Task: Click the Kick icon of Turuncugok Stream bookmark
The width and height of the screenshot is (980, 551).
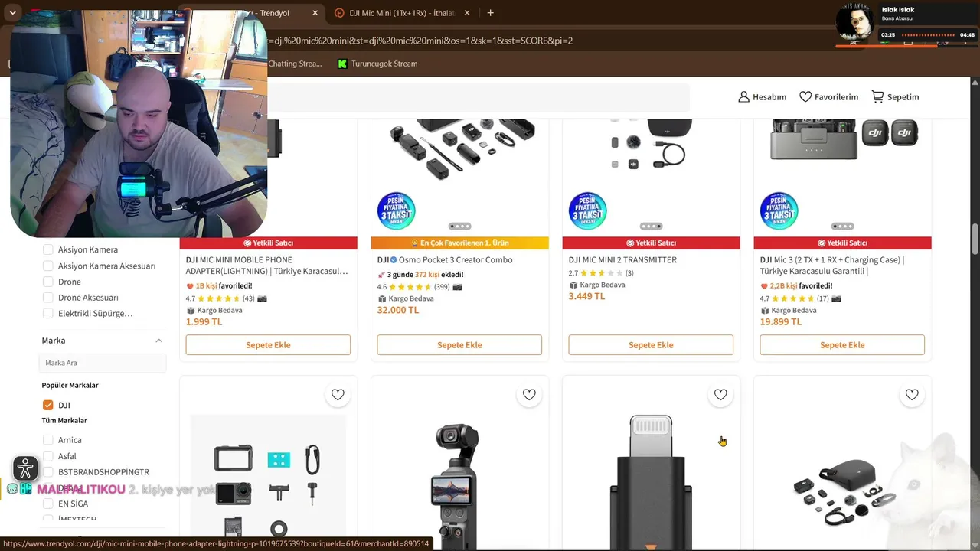Action: 342,64
